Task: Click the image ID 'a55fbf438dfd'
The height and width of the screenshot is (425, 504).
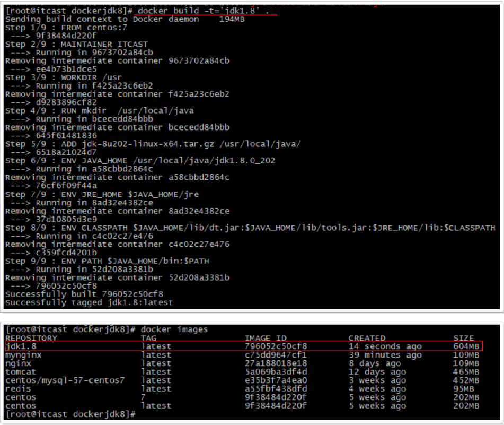Action: 276,388
